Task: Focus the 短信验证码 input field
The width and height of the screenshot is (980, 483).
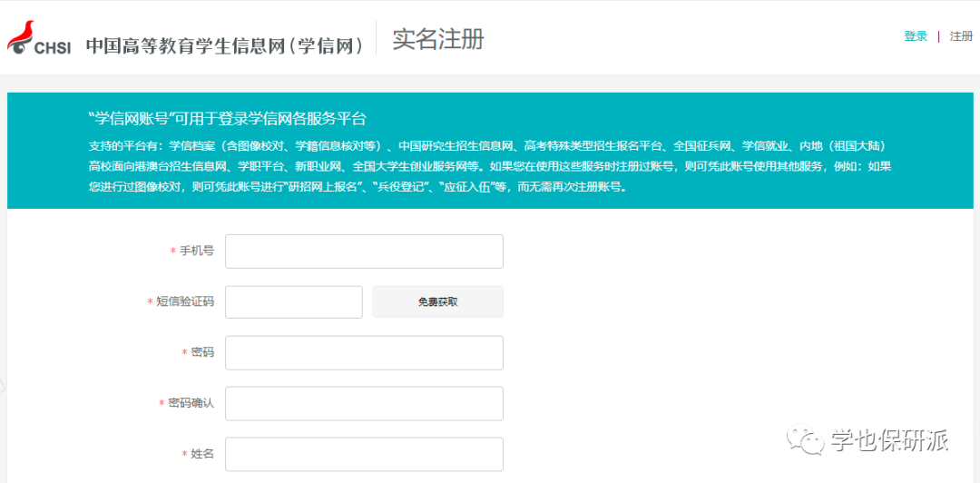Action: [x=294, y=302]
